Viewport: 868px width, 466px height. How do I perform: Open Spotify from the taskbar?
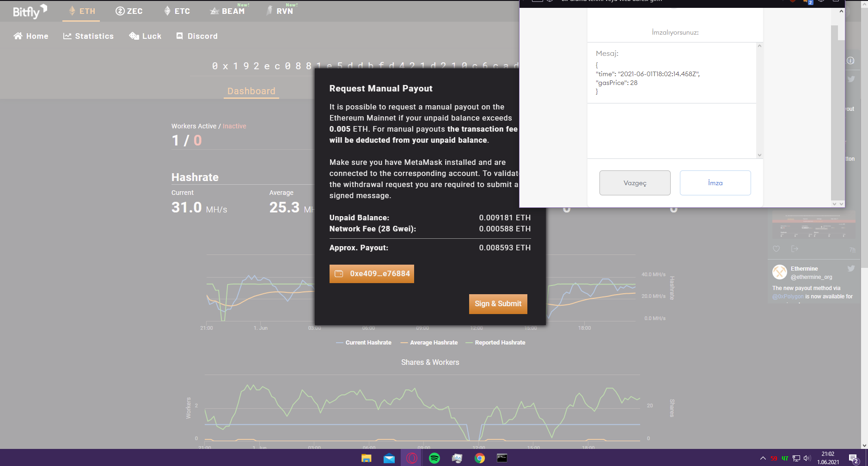click(434, 458)
